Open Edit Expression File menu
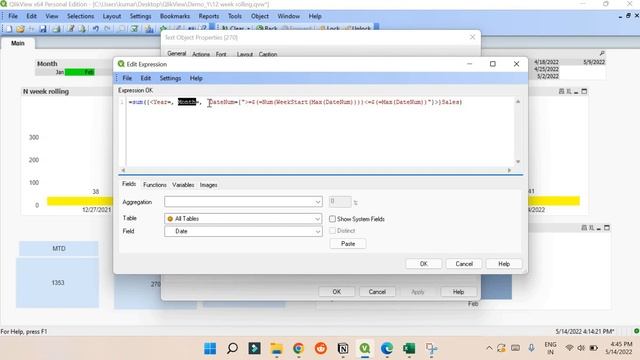Screen dimensions: 640x360 (x=127, y=78)
